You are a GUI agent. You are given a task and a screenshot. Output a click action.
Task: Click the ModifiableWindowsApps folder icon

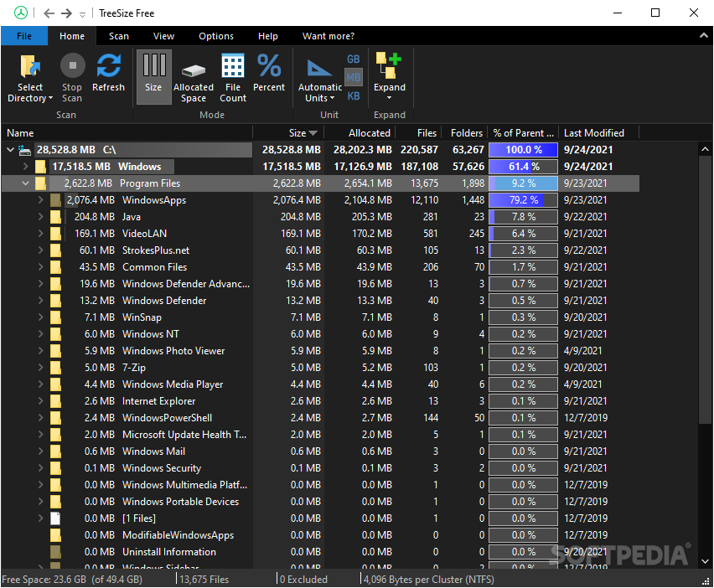(x=55, y=535)
